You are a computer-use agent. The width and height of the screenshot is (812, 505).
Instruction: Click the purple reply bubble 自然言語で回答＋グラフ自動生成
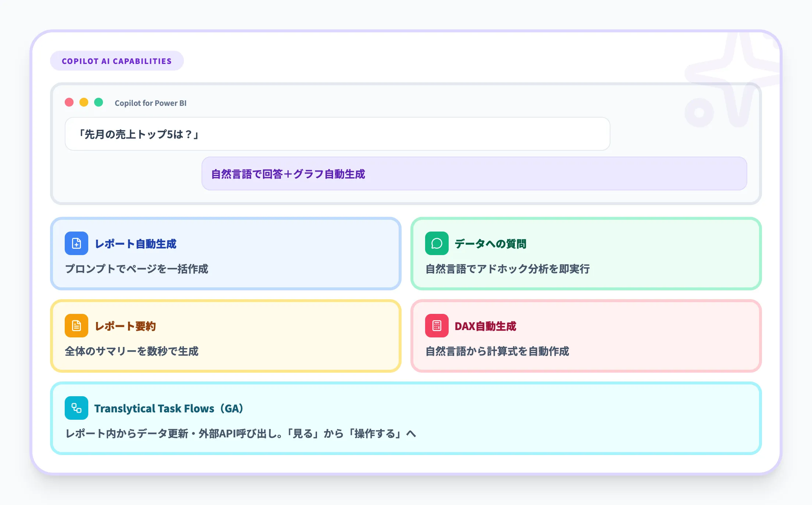[x=474, y=173]
